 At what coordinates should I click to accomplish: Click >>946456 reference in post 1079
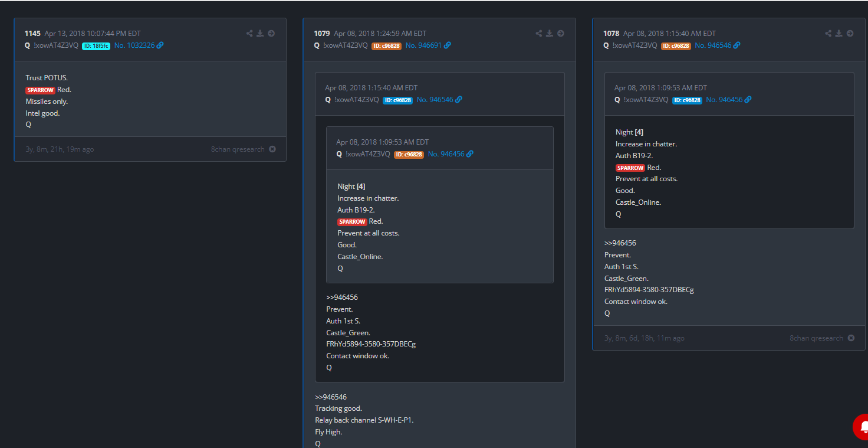pyautogui.click(x=342, y=297)
